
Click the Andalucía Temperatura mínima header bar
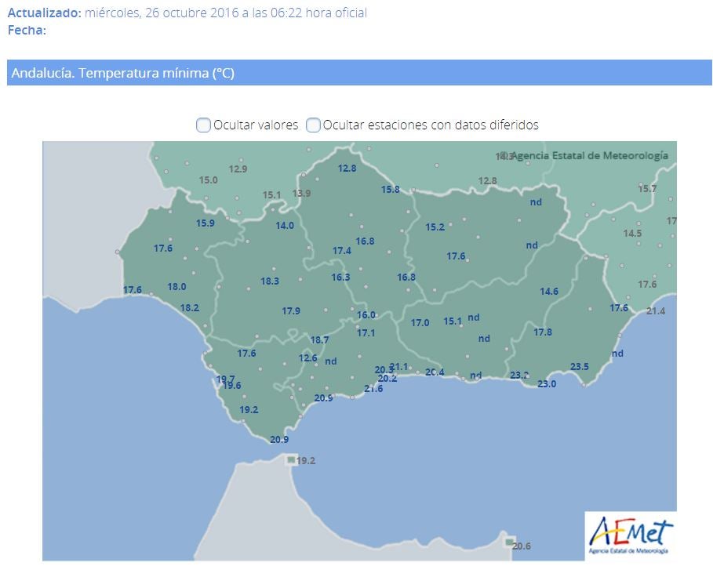[359, 73]
